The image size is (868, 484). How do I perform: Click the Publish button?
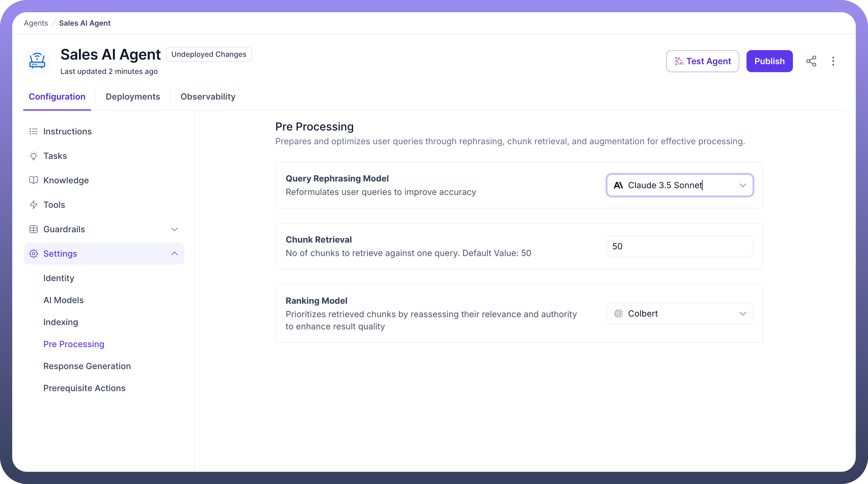pos(769,61)
